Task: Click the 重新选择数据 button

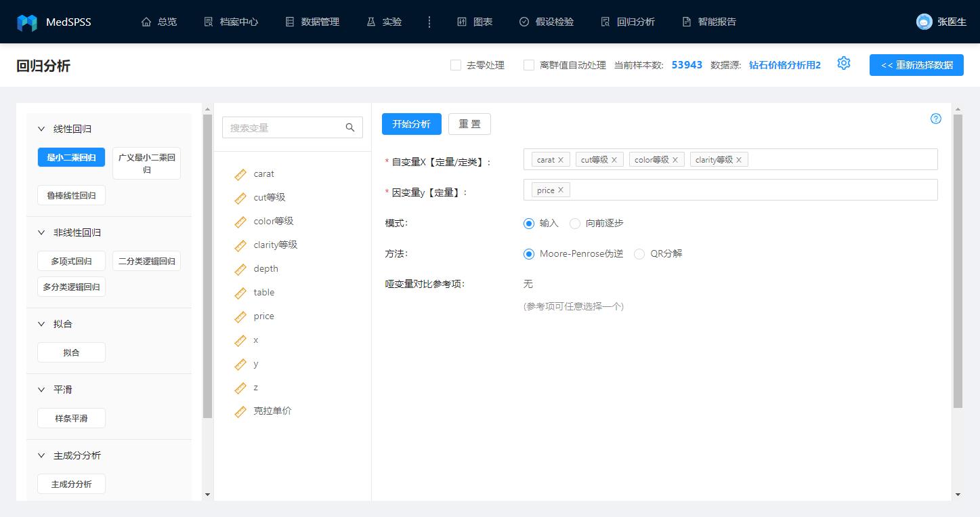Action: click(x=916, y=65)
